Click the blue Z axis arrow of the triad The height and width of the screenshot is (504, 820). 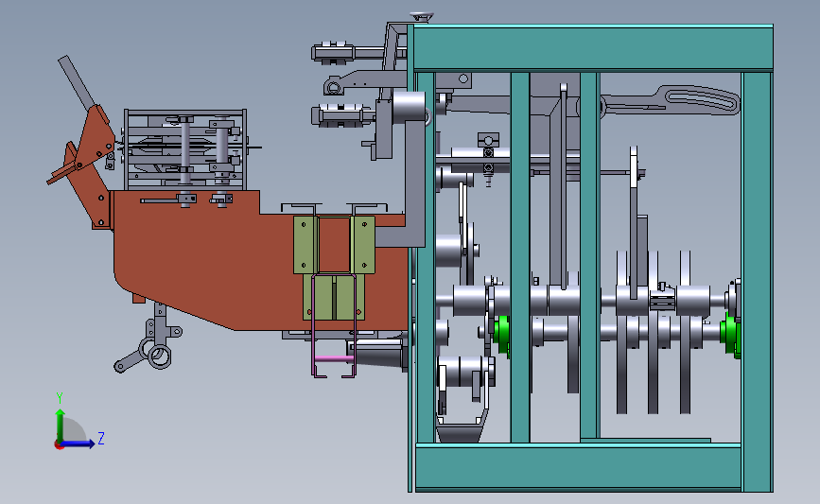79,443
